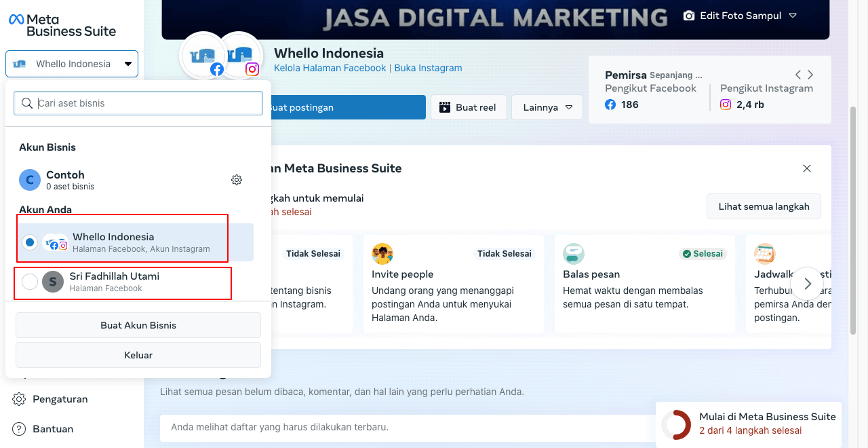Image resolution: width=868 pixels, height=448 pixels.
Task: Click the Buat Akun Bisnis button
Action: 138,325
